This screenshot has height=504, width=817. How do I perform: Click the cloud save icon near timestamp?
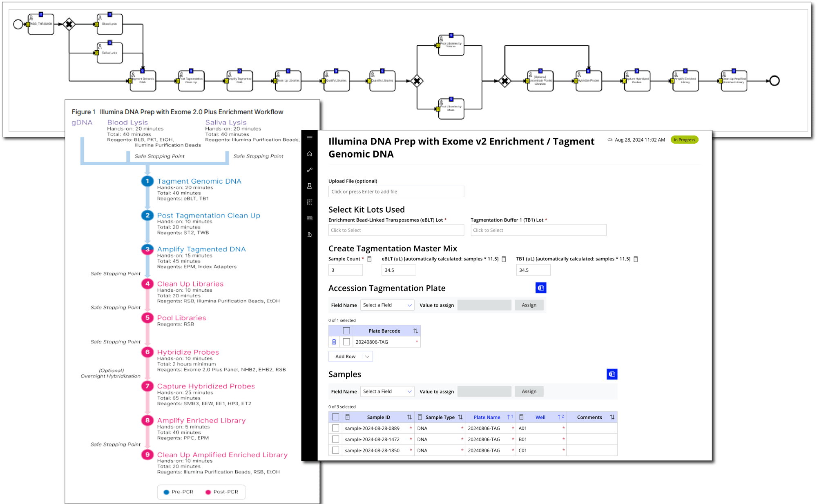click(610, 140)
